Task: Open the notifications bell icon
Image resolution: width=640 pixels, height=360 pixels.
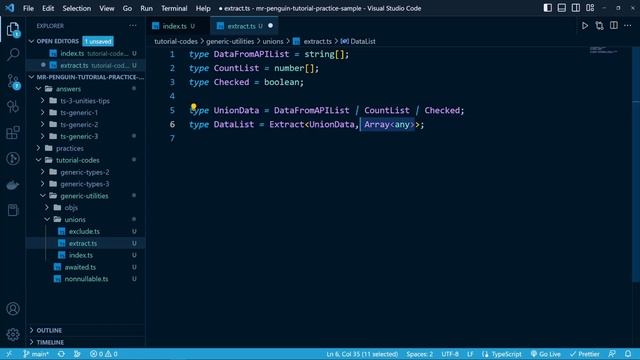Action: 628,354
